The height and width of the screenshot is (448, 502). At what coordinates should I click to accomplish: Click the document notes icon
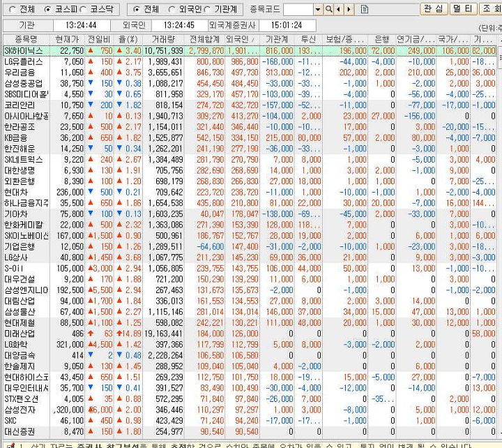pyautogui.click(x=365, y=9)
